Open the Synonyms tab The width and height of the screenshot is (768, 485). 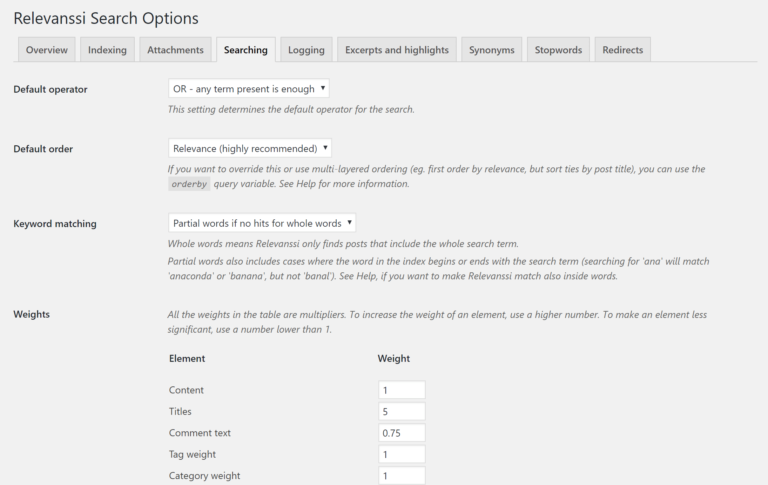[x=492, y=49]
